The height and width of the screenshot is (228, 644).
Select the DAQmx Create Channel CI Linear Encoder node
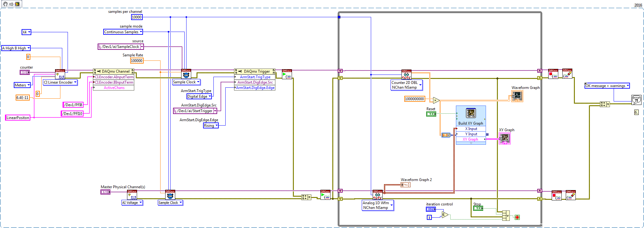coord(60,74)
